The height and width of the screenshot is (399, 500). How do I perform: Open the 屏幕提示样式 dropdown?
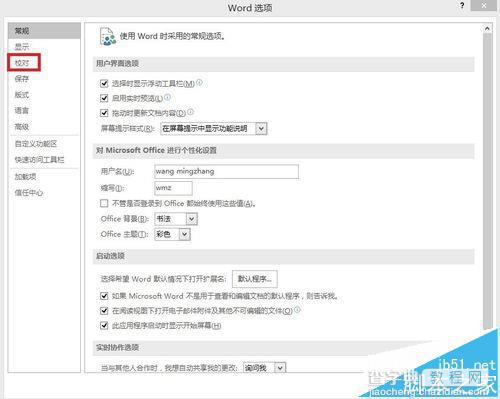coord(214,128)
